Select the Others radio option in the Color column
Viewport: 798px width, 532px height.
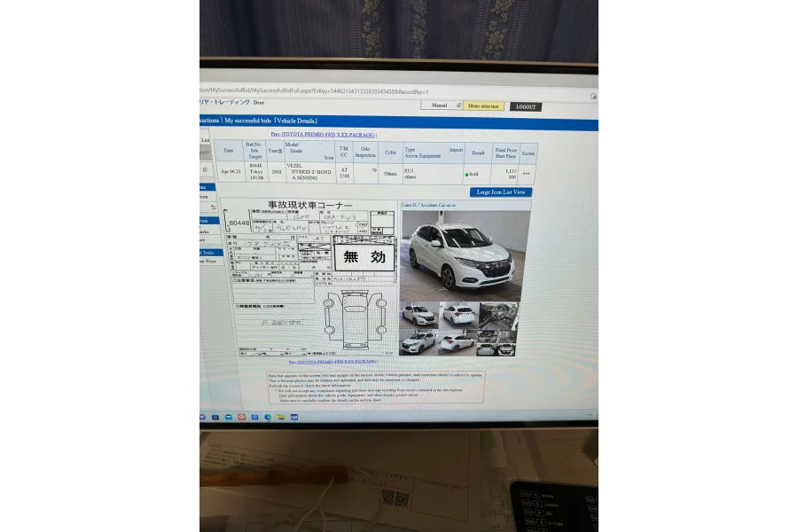[392, 173]
